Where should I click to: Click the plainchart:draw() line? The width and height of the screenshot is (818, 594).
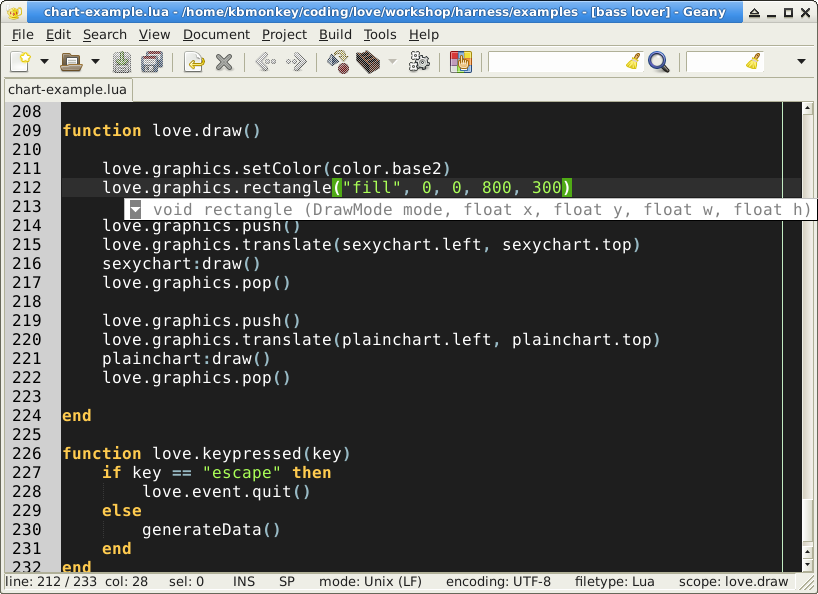[x=186, y=359]
